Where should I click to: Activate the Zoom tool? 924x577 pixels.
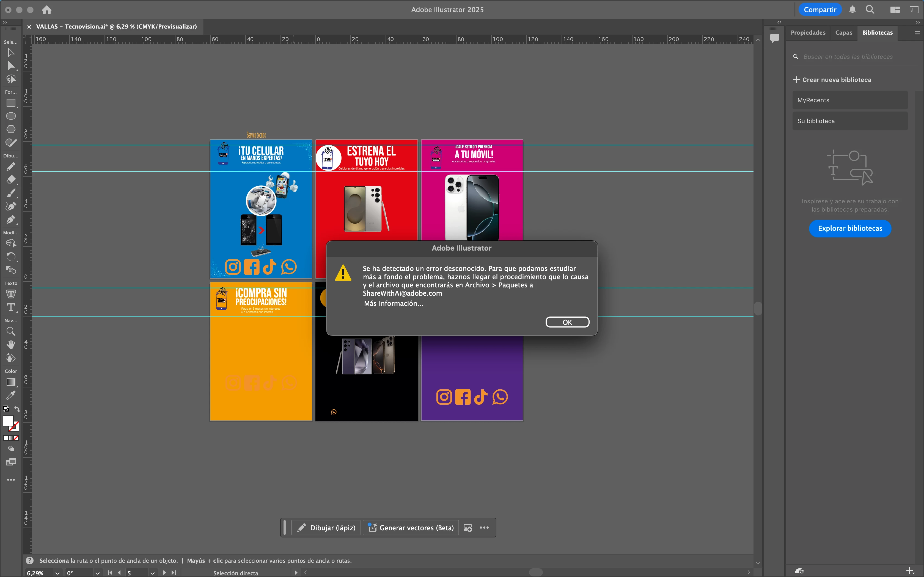point(11,331)
